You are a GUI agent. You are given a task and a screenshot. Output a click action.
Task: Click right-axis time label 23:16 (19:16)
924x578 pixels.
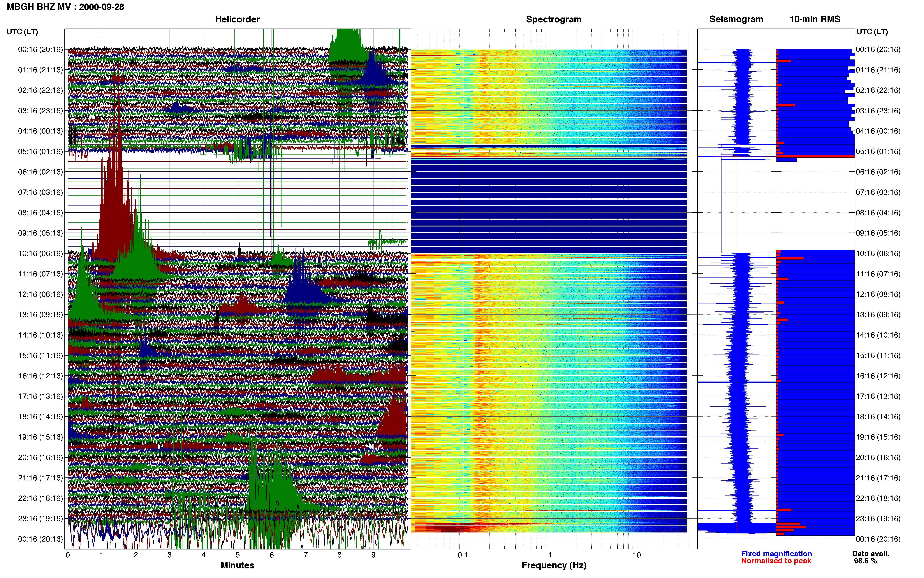pyautogui.click(x=878, y=519)
